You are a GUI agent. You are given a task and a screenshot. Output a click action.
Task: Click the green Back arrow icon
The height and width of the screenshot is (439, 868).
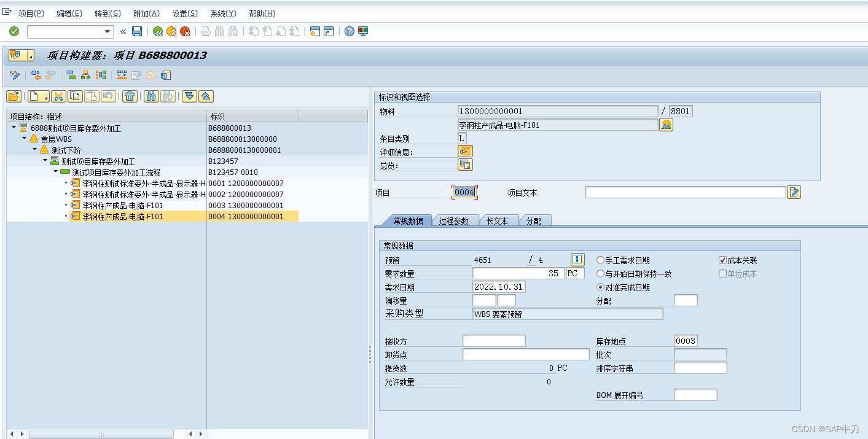[x=158, y=31]
